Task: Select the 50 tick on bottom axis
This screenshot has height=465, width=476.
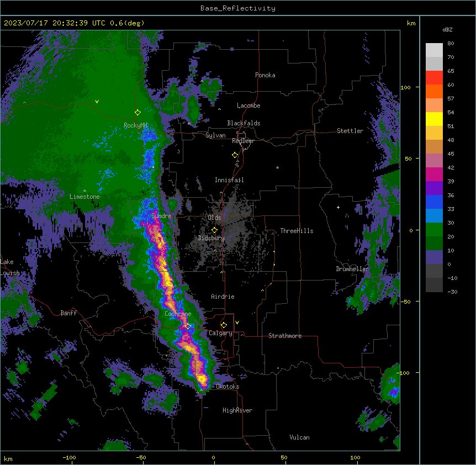Action: coord(284,457)
